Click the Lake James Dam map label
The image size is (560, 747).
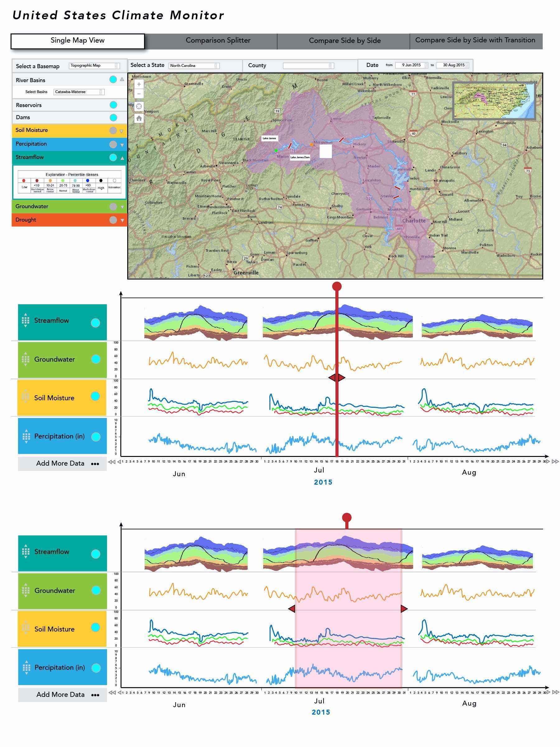click(300, 157)
